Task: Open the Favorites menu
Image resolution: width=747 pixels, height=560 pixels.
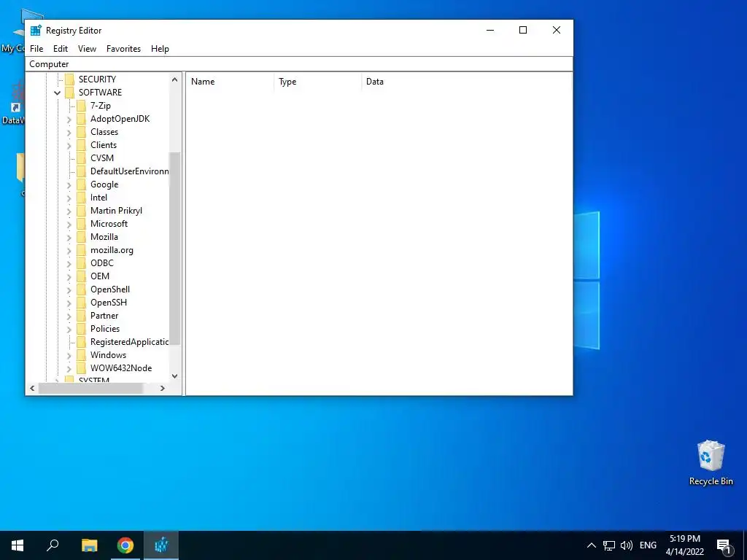Action: pos(123,49)
